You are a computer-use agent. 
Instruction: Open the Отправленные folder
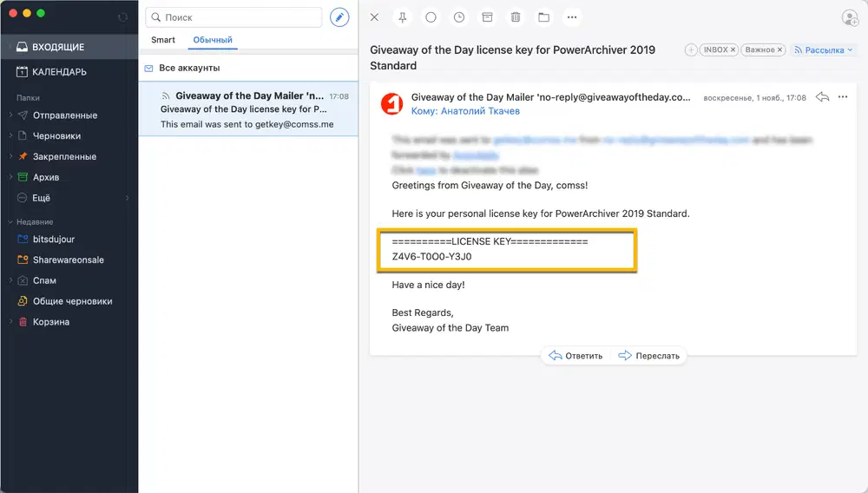pyautogui.click(x=65, y=115)
